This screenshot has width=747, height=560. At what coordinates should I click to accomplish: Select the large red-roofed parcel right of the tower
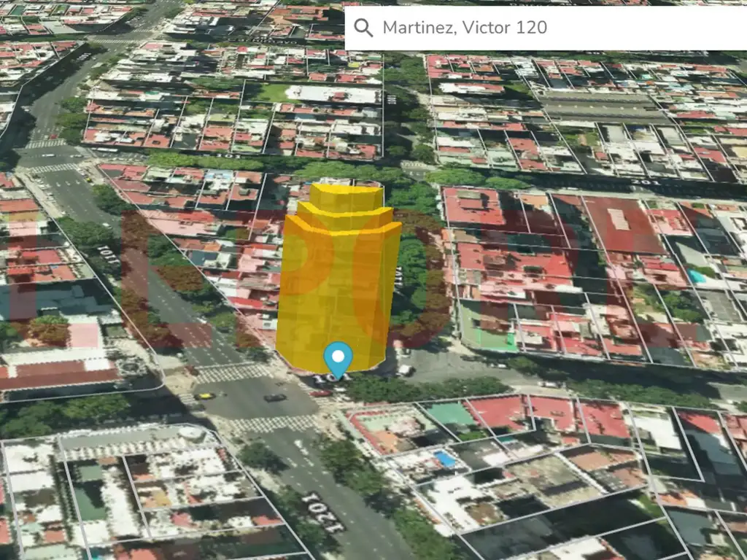pyautogui.click(x=620, y=226)
